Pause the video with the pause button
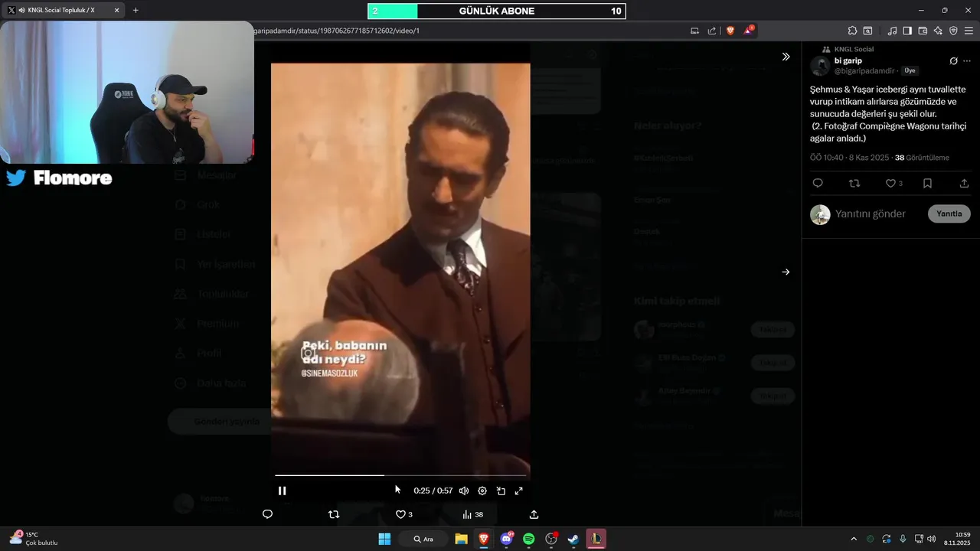The image size is (980, 551). coord(282,491)
